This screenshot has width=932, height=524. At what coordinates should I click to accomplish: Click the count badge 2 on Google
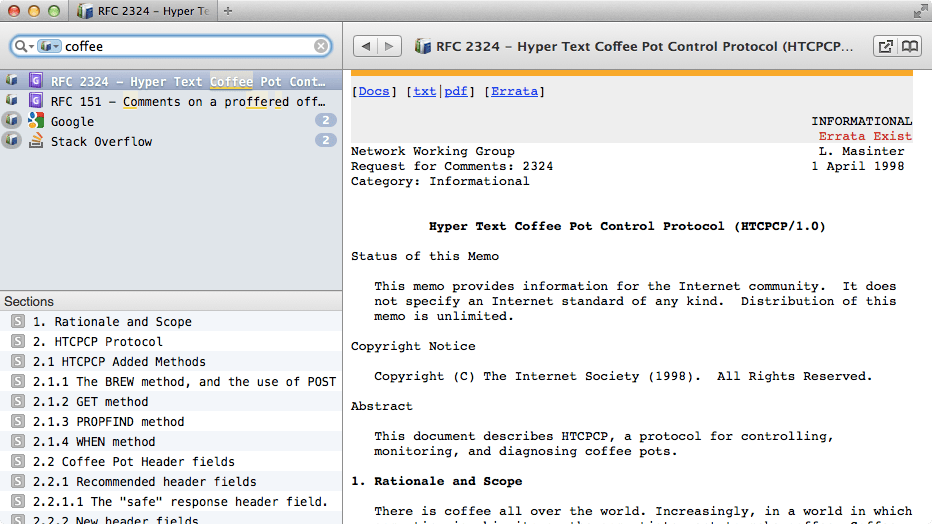click(325, 121)
